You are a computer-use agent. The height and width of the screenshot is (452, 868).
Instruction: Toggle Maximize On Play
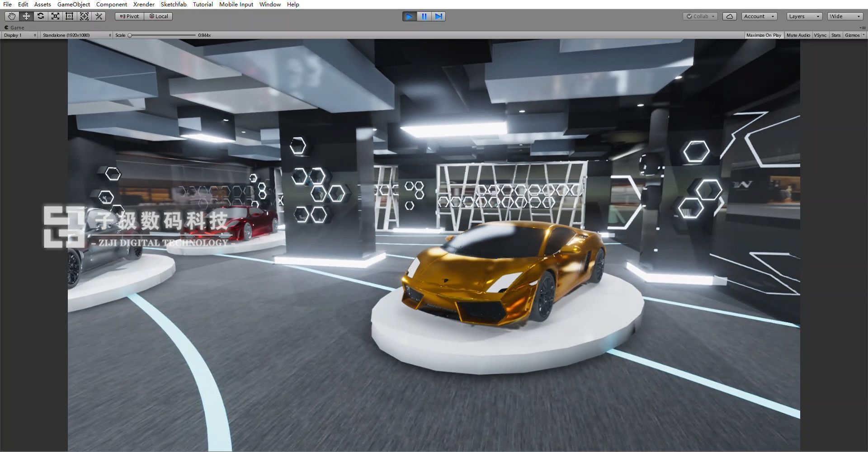(764, 35)
